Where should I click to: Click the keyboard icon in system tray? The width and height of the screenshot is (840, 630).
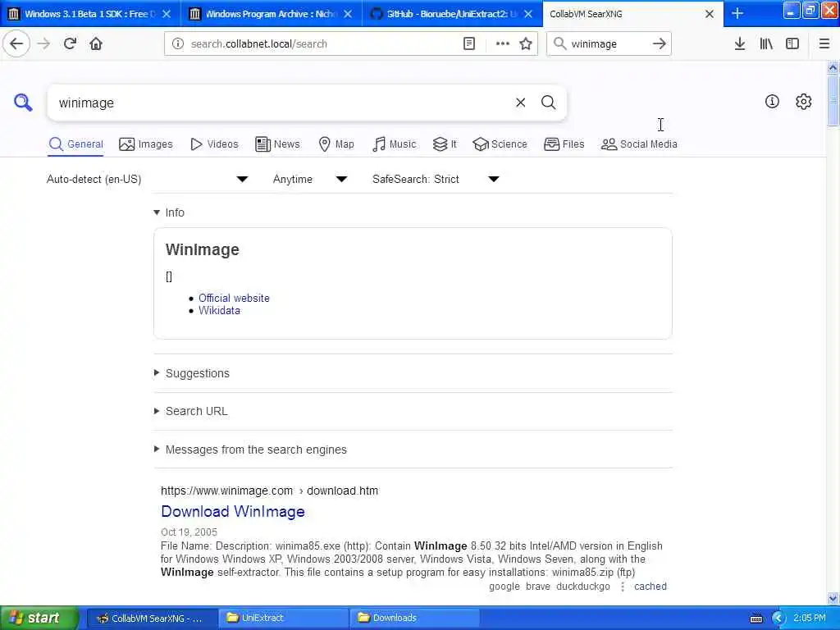point(756,619)
